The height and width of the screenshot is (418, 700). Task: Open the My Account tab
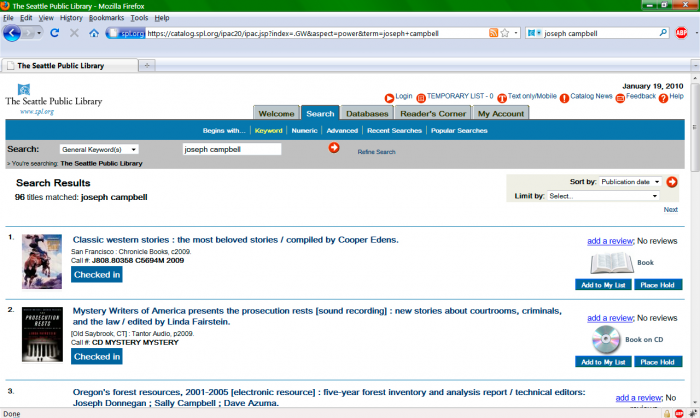pos(501,113)
